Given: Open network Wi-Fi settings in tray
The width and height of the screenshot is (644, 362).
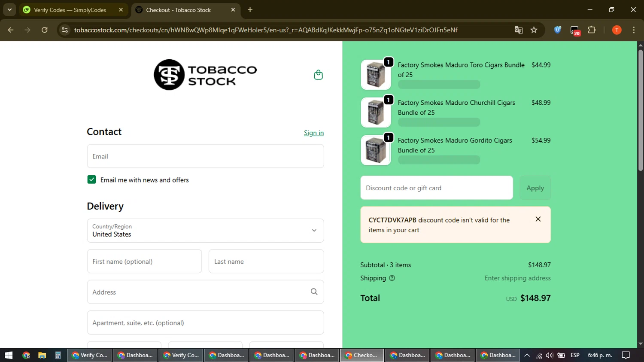Looking at the screenshot, I should [539, 355].
